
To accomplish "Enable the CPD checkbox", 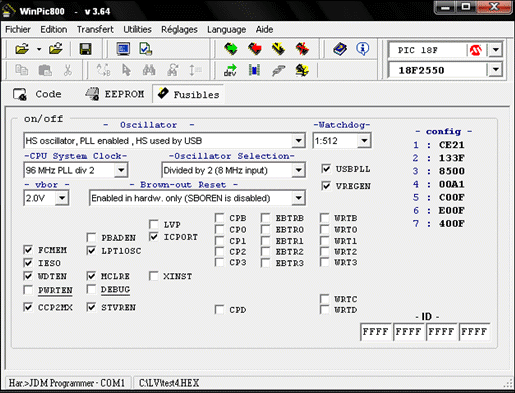I will (x=219, y=310).
